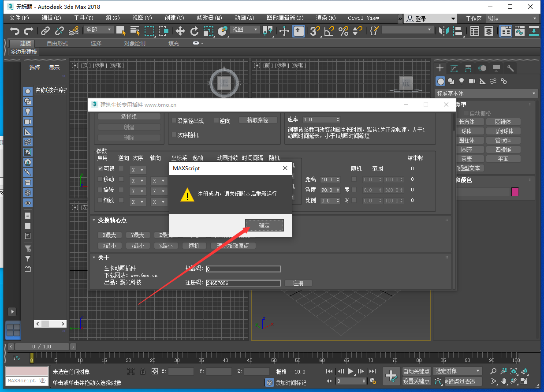This screenshot has width=544, height=392.
Task: Enable the 移动 checkbox in parameters
Action: [101, 179]
